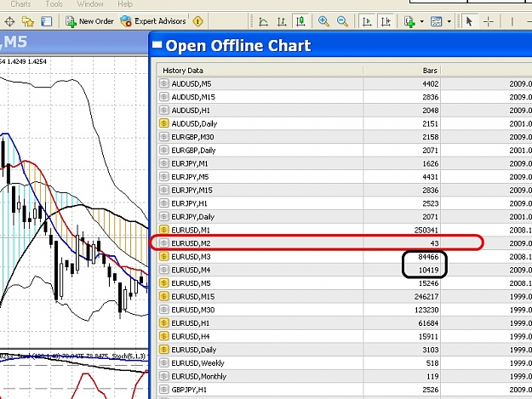The height and width of the screenshot is (399, 532).
Task: Select the EURJPY,Daily row
Action: click(x=345, y=217)
